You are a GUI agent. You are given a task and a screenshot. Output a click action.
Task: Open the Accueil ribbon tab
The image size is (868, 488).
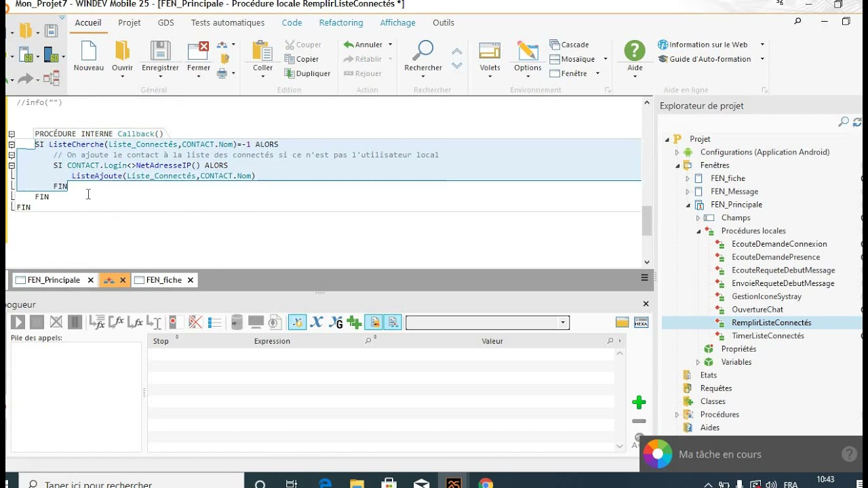tap(88, 22)
